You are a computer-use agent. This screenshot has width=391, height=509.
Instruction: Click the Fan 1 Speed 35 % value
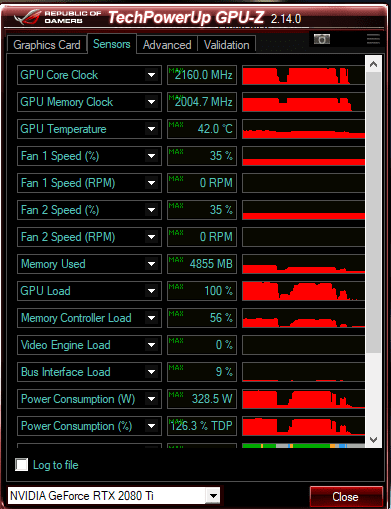(x=202, y=156)
